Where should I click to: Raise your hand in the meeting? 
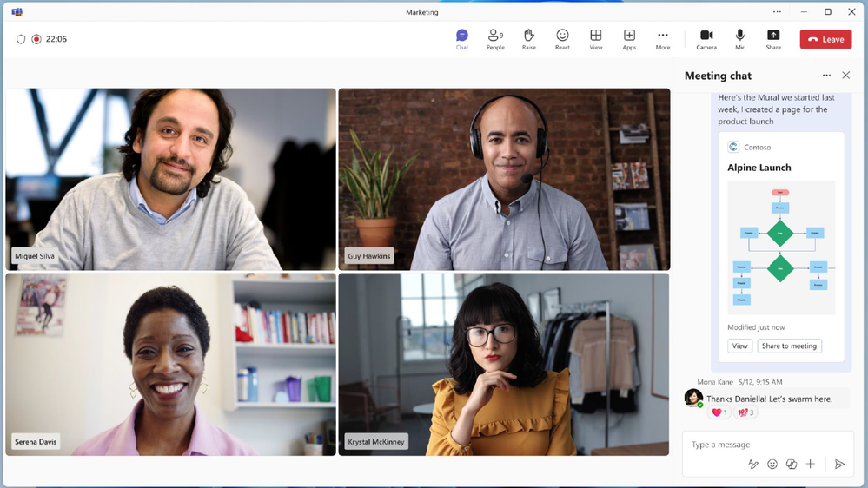528,39
